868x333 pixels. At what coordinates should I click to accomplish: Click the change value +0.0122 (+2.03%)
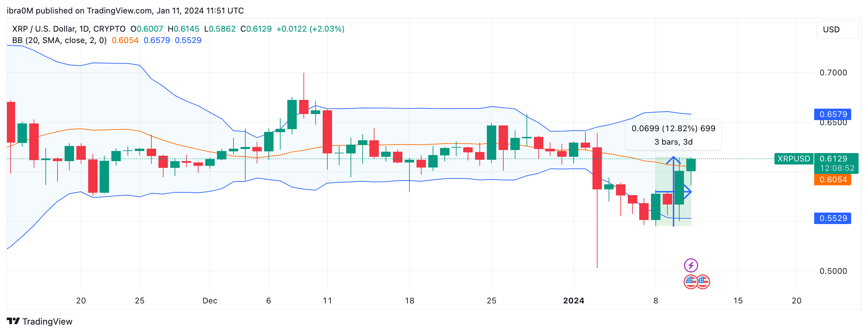pyautogui.click(x=310, y=29)
